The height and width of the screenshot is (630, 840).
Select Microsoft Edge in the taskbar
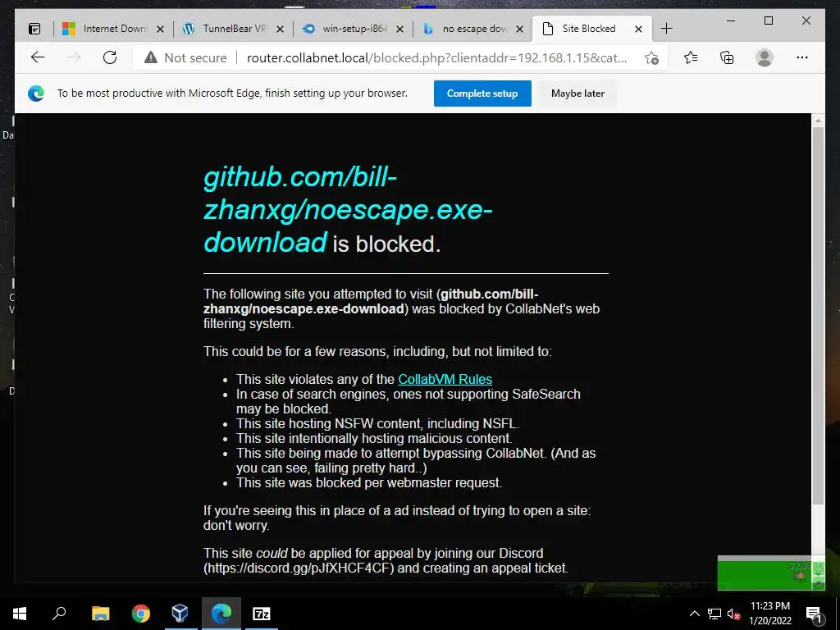pyautogui.click(x=221, y=614)
